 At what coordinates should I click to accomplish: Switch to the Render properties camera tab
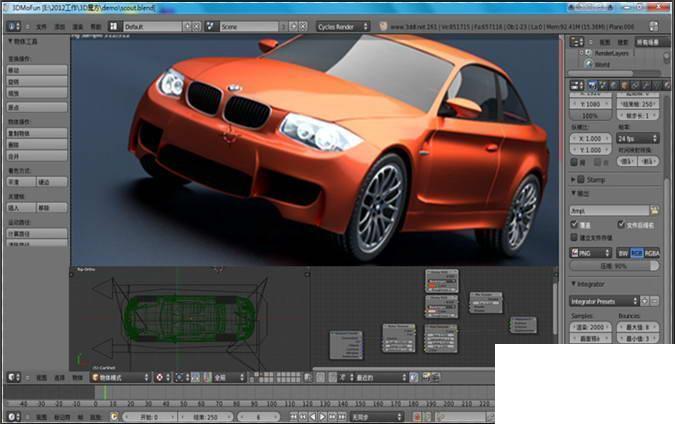[x=593, y=86]
